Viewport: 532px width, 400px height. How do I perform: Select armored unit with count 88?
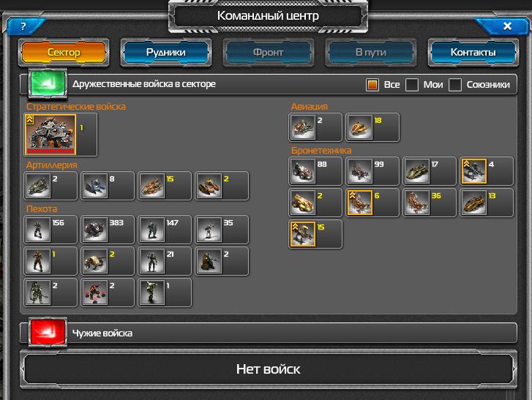click(315, 171)
